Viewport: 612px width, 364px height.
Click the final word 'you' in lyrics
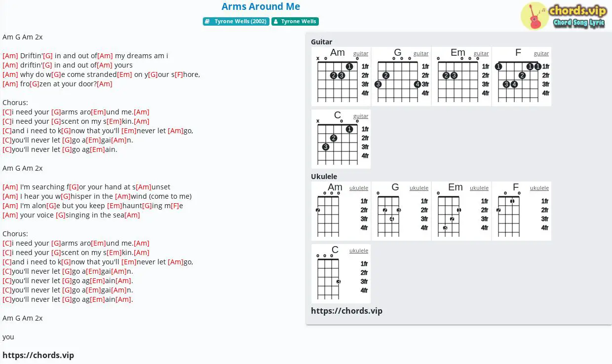(x=8, y=337)
